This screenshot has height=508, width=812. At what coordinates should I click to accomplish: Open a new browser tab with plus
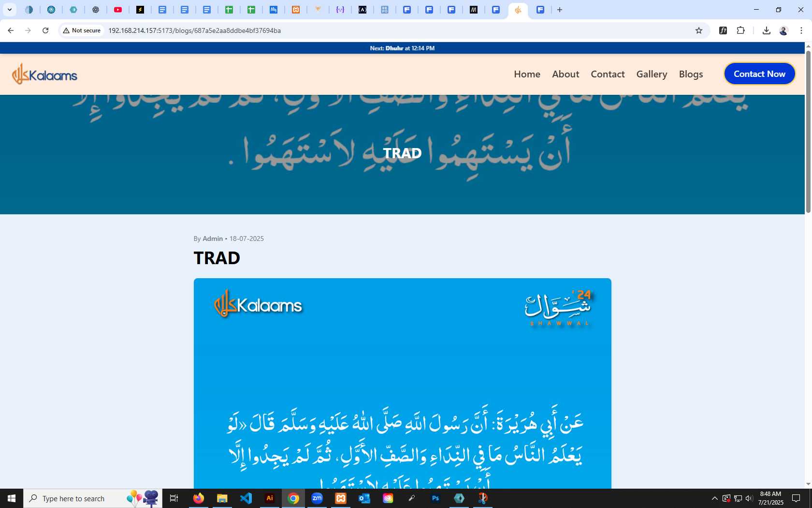(x=560, y=10)
